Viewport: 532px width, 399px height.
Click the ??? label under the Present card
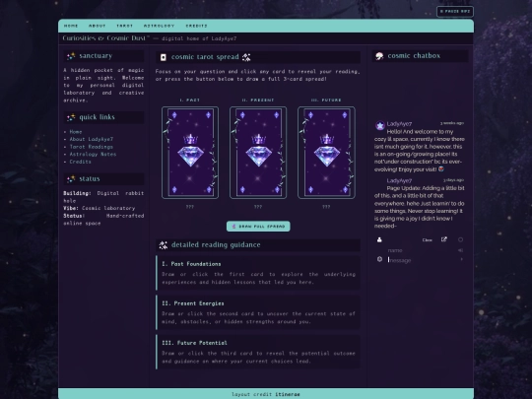pos(258,207)
